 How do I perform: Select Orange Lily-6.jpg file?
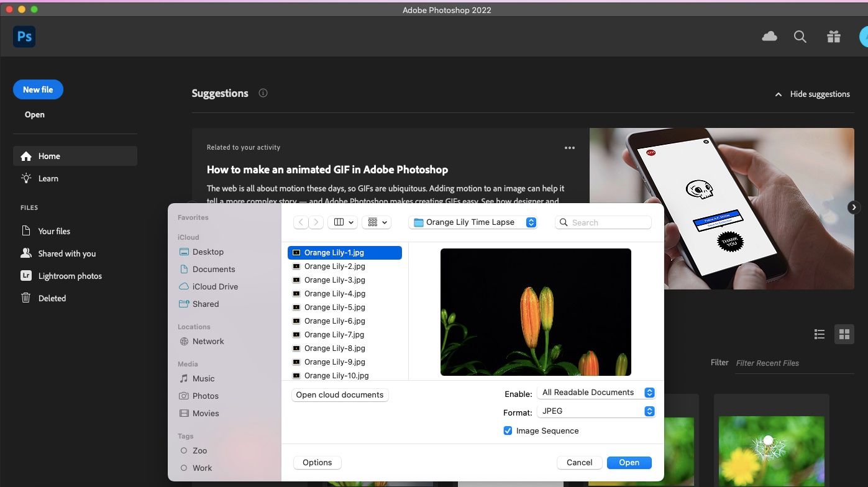(x=345, y=321)
